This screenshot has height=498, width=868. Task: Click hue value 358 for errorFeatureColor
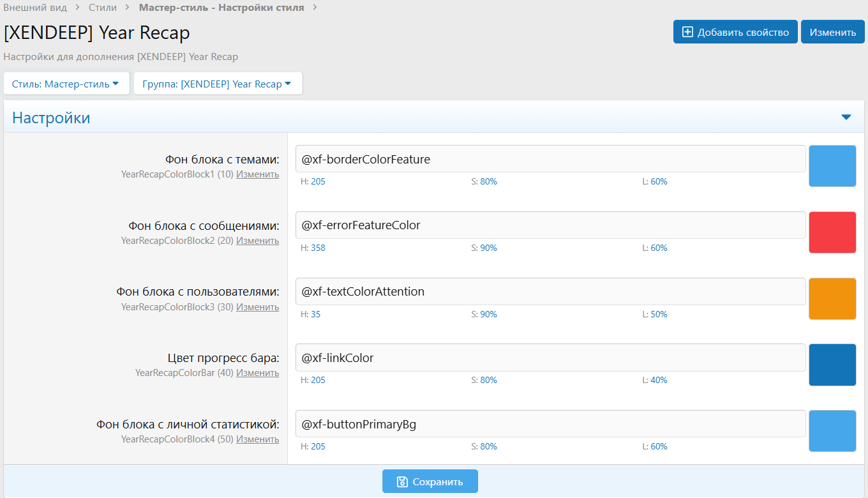click(x=318, y=248)
